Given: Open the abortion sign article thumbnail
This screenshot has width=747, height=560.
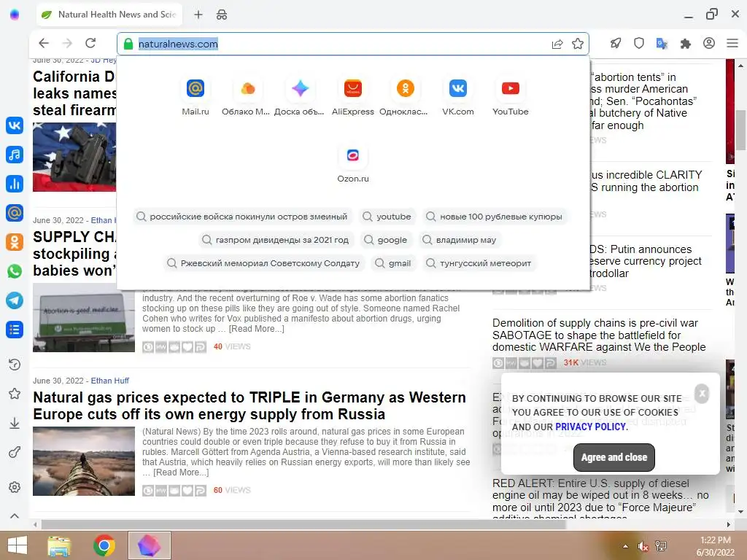Looking at the screenshot, I should 84,318.
